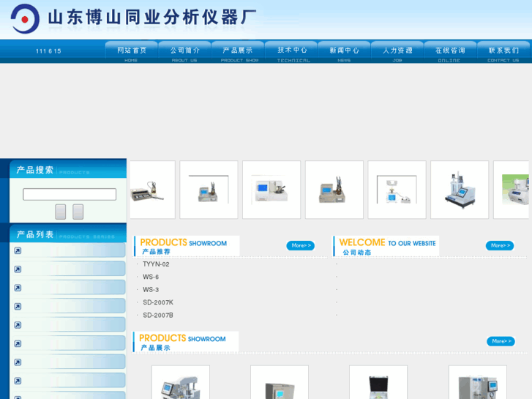
Task: Click the left button under search field
Action: (x=61, y=212)
